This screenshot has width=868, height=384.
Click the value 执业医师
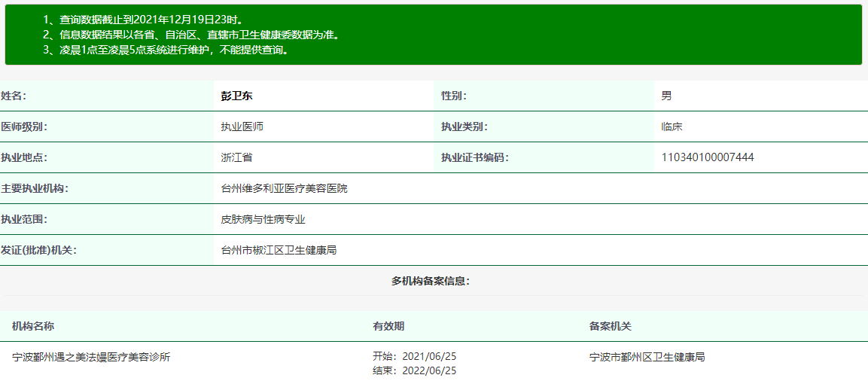242,126
